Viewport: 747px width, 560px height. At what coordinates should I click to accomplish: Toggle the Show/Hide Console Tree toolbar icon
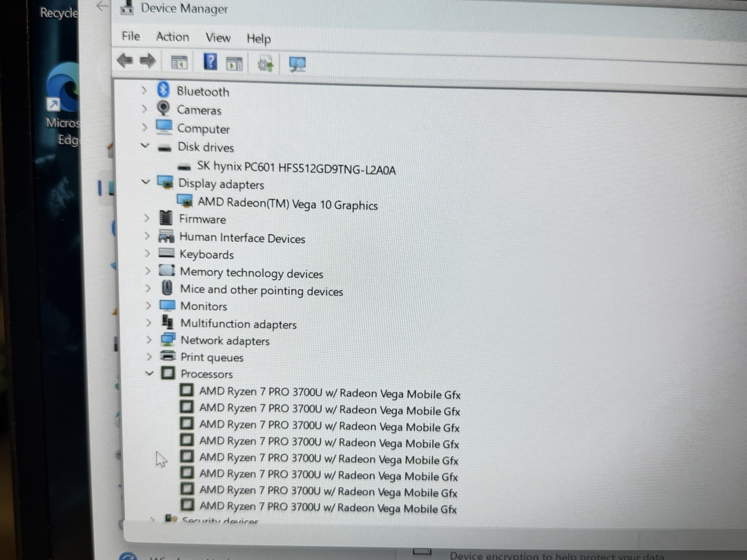pyautogui.click(x=179, y=62)
